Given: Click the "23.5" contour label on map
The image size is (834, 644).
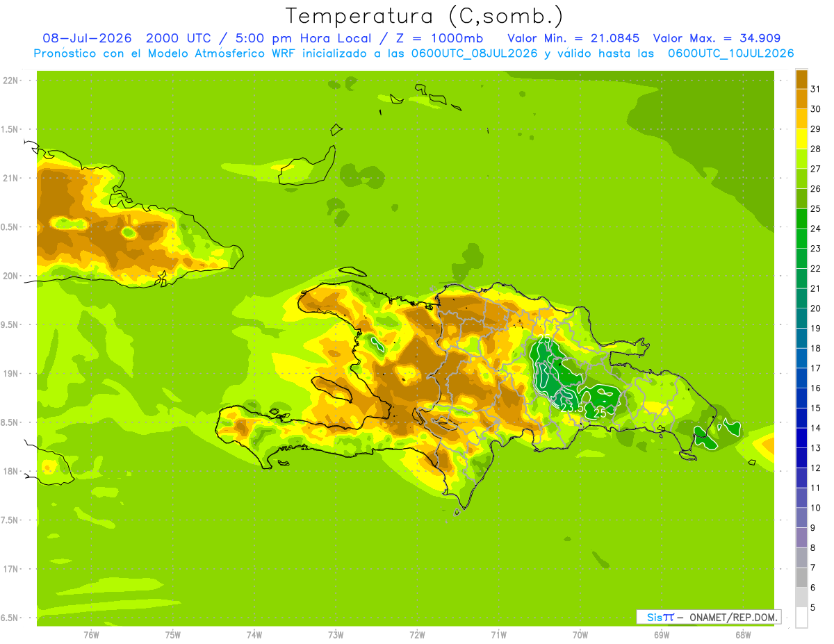Looking at the screenshot, I should coord(572,408).
